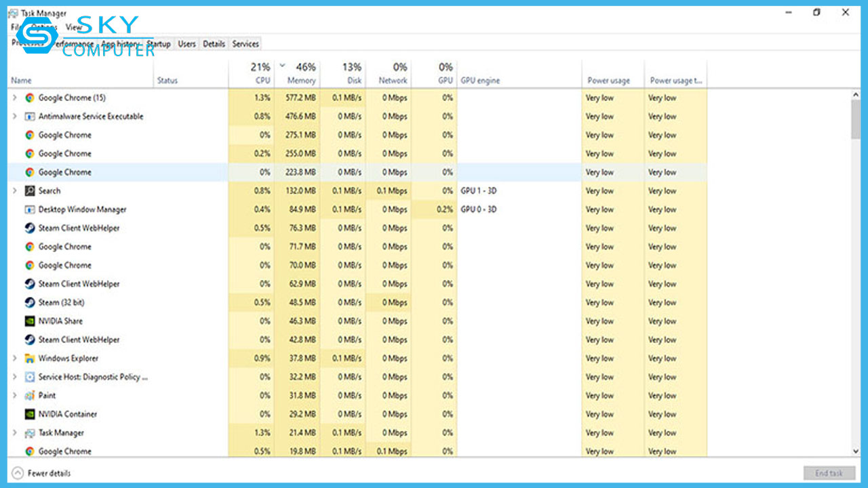Click the NVIDIA Container process icon

tap(28, 414)
